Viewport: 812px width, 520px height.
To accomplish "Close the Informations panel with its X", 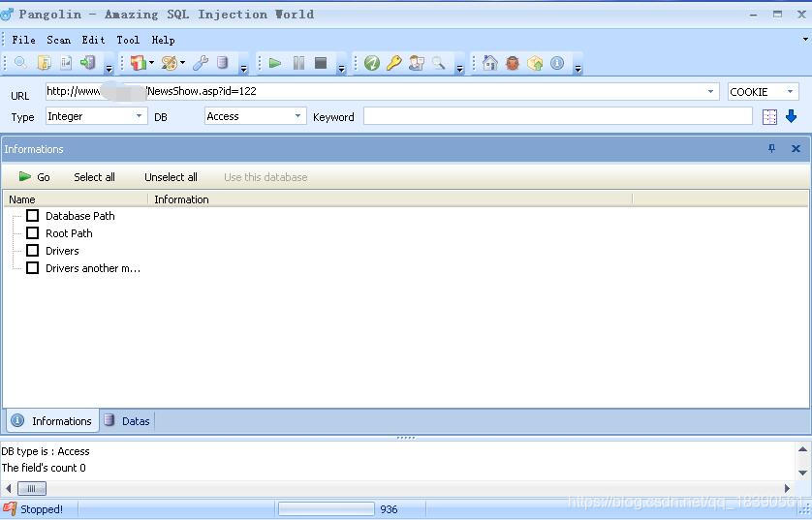I will (x=796, y=149).
